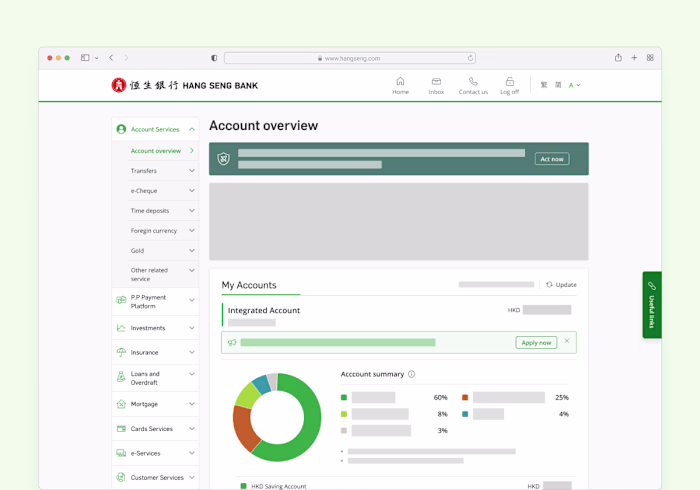
Task: Show the tab overview grid icon
Action: pos(650,58)
